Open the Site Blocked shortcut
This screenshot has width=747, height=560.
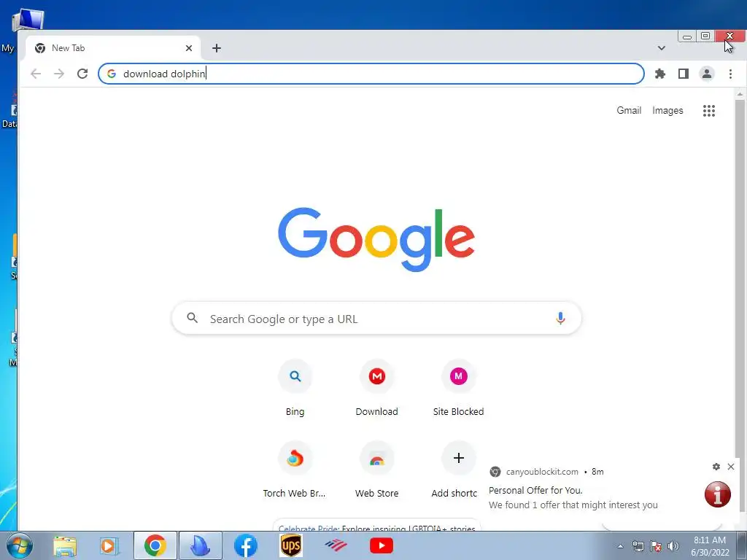458,389
